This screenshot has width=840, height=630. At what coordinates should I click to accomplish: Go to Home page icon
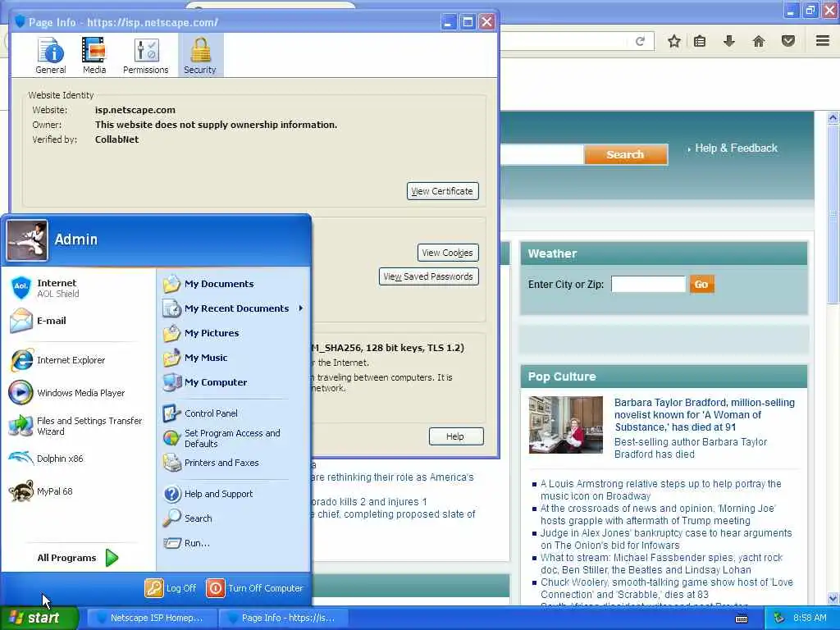tap(759, 41)
